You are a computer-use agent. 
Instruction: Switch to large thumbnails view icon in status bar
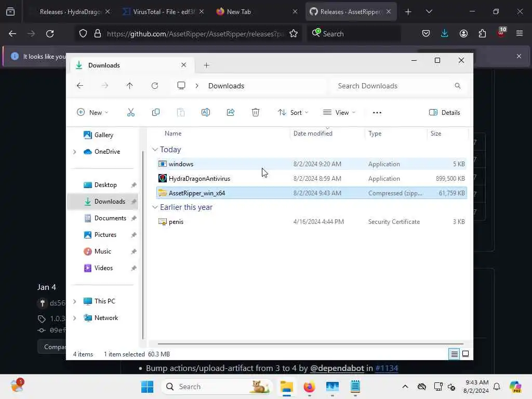pos(465,354)
